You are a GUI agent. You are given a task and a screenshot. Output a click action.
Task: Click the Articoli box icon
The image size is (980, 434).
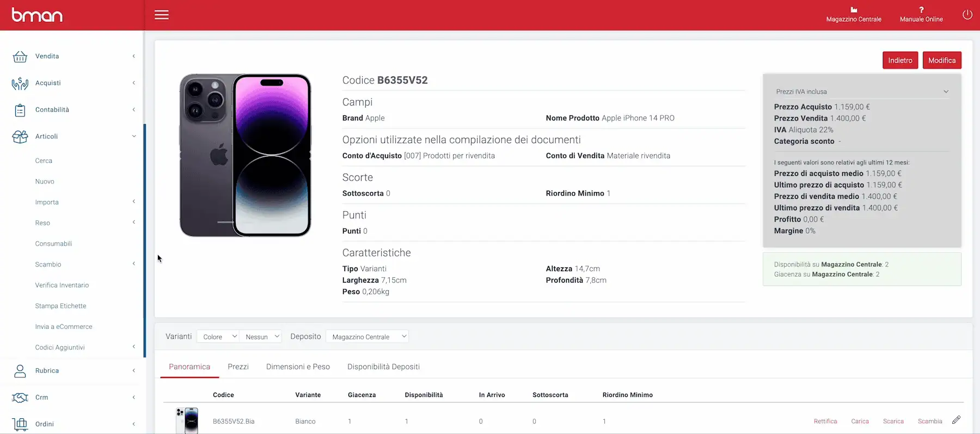coord(20,137)
